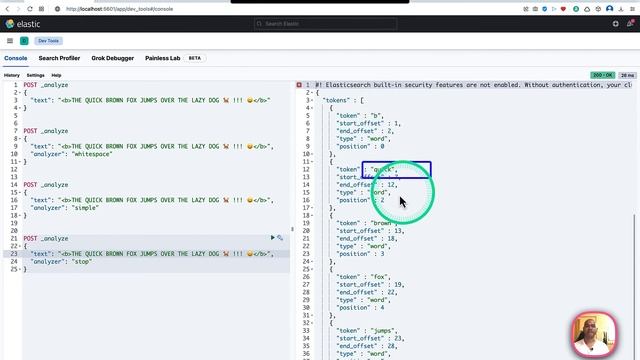Image resolution: width=640 pixels, height=360 pixels.
Task: Click the 200 - OK status badge
Action: tap(602, 76)
